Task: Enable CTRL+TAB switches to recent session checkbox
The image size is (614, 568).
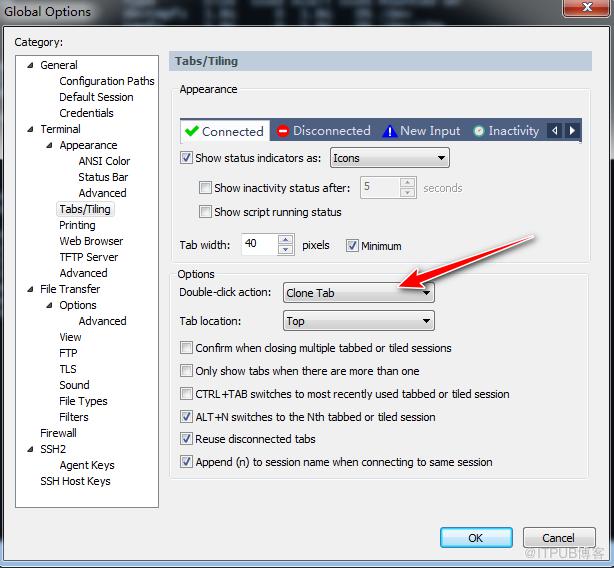Action: (186, 393)
